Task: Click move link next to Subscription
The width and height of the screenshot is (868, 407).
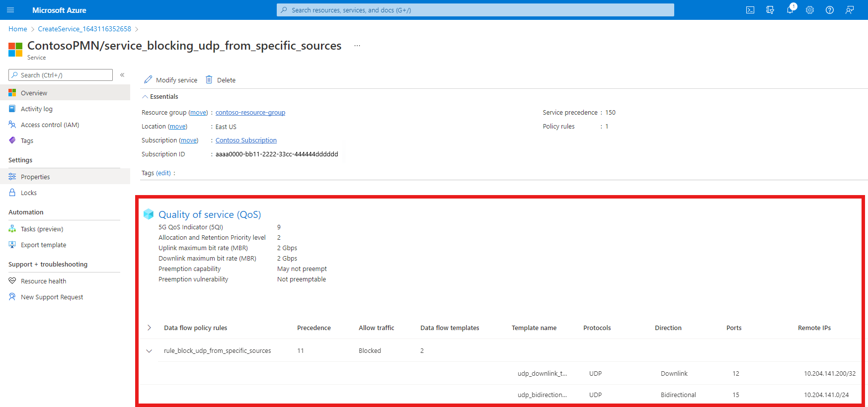Action: (189, 140)
